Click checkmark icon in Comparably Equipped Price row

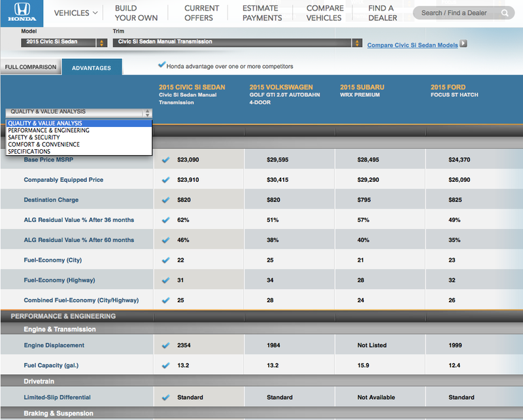click(166, 180)
